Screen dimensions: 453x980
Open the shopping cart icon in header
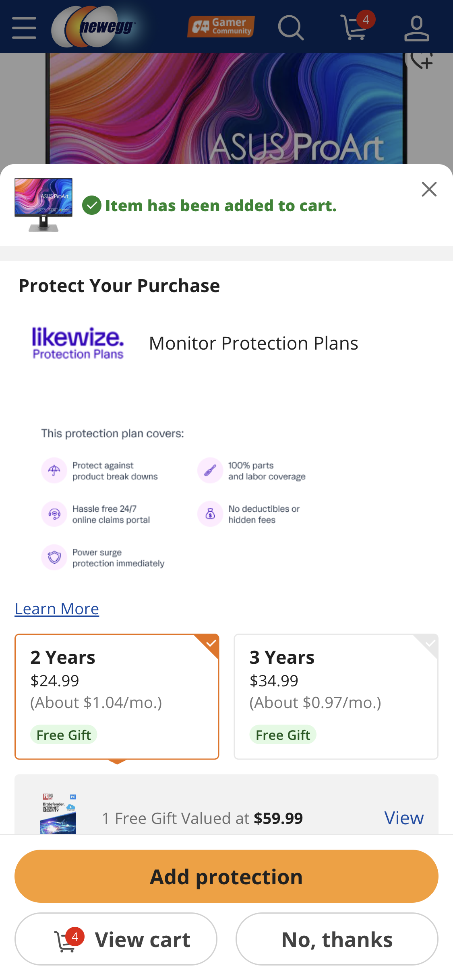point(354,28)
